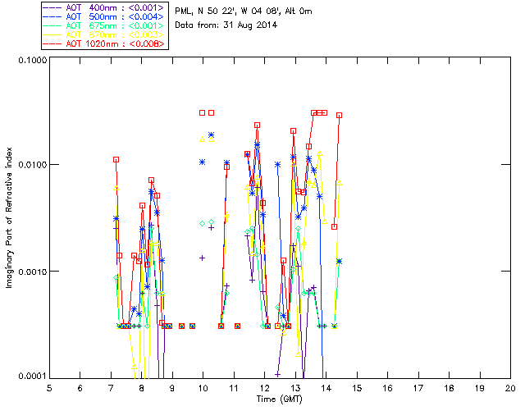Click the AOT 870nm legend entry
The width and height of the screenshot is (525, 420).
[104, 34]
